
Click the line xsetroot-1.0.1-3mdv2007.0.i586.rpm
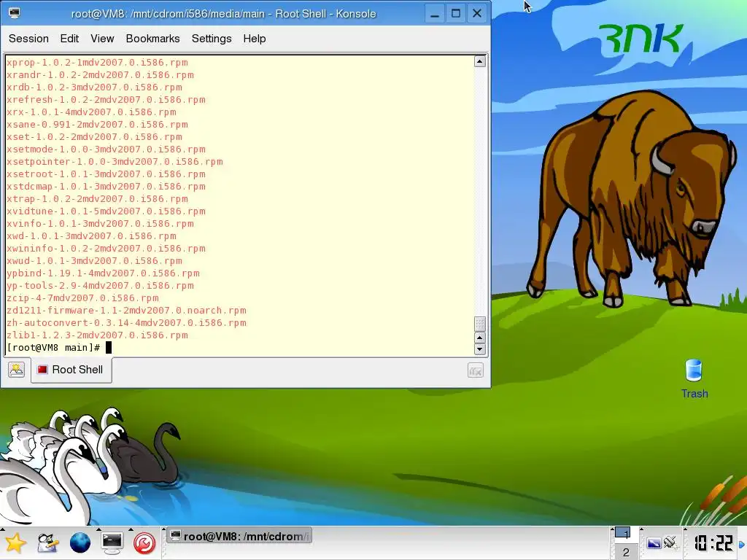(x=106, y=174)
